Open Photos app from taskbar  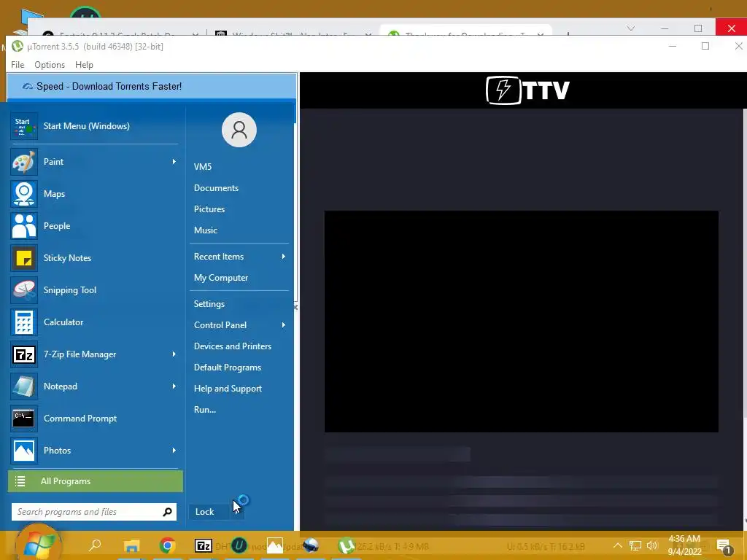pyautogui.click(x=274, y=545)
